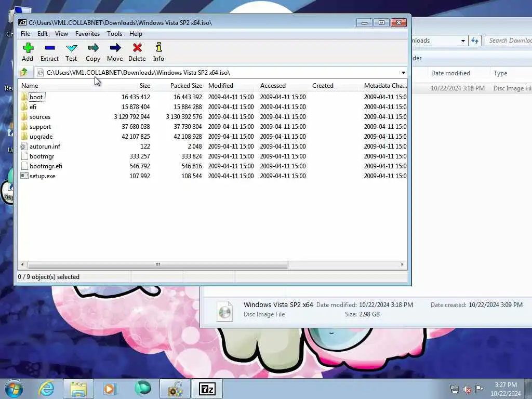The height and width of the screenshot is (399, 532).
Task: Select the upgrade folder icon
Action: (x=24, y=137)
